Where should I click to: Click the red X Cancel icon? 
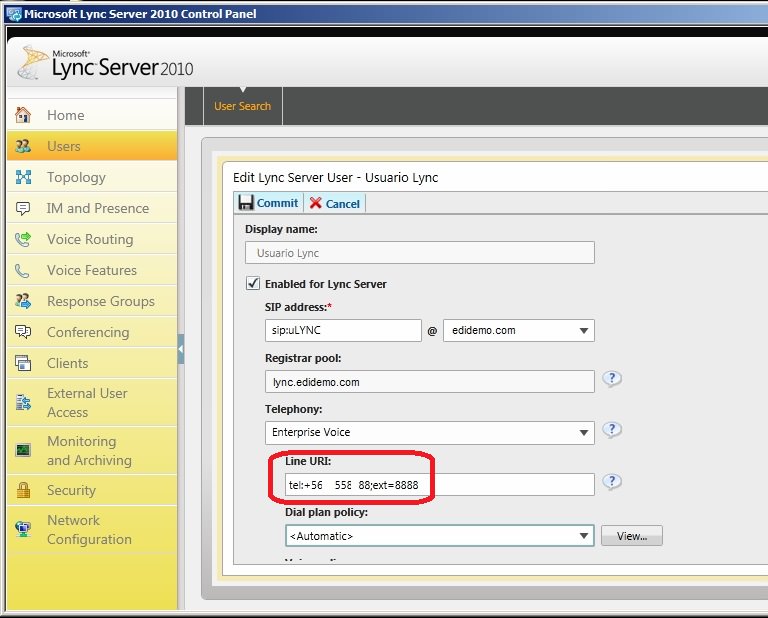pos(315,203)
